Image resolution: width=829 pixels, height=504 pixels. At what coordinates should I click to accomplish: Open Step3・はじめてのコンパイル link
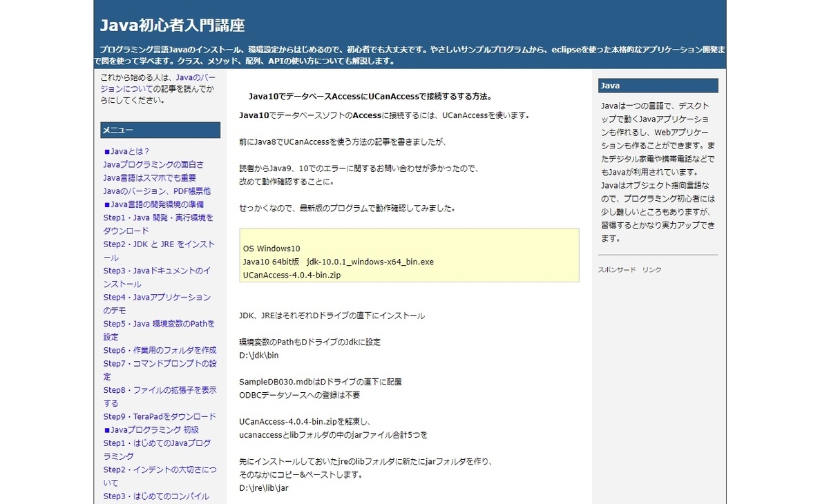pos(156,496)
